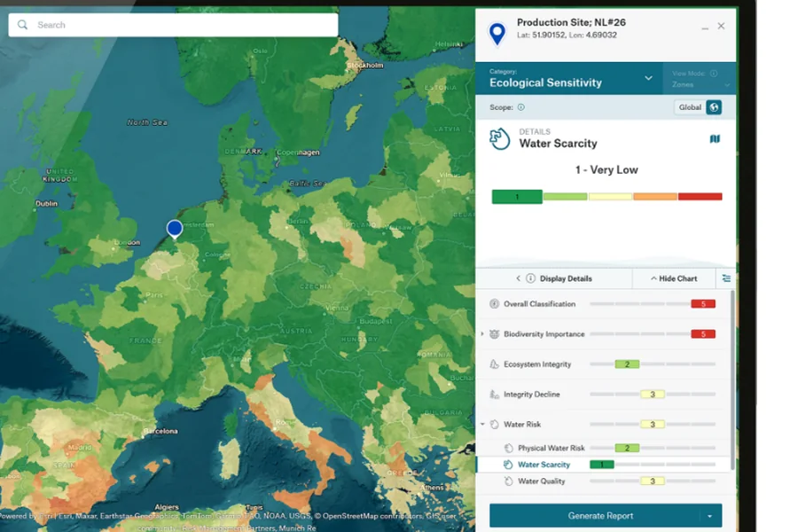Open the Category Ecological Sensitivity dropdown
Viewport: 798px width, 532px height.
coord(569,78)
